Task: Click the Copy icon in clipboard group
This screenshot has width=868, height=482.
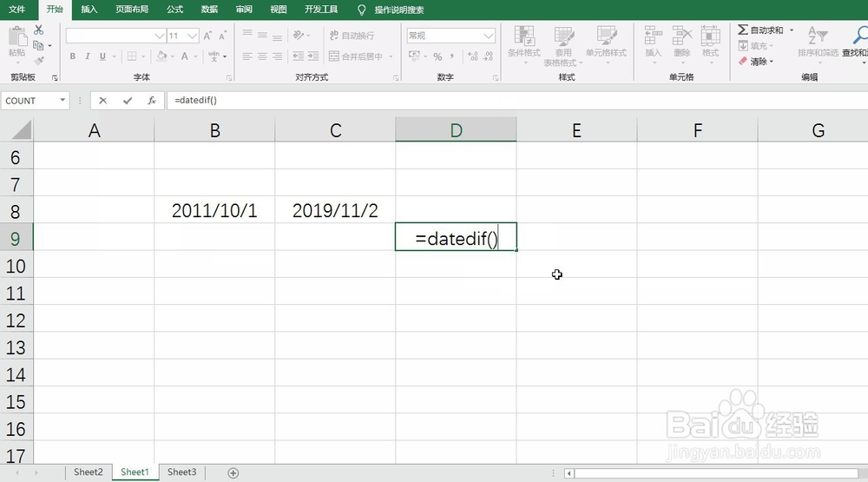Action: [x=37, y=45]
